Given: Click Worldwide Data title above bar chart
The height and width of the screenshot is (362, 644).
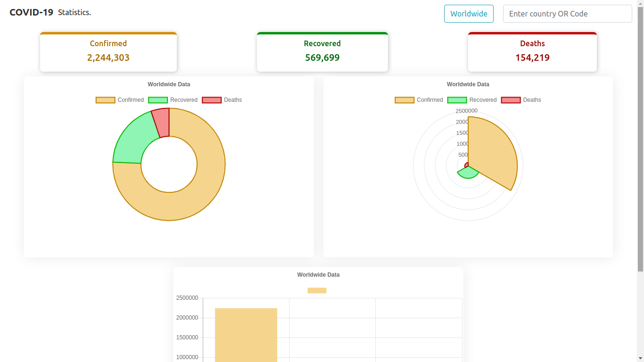Looking at the screenshot, I should [x=318, y=275].
